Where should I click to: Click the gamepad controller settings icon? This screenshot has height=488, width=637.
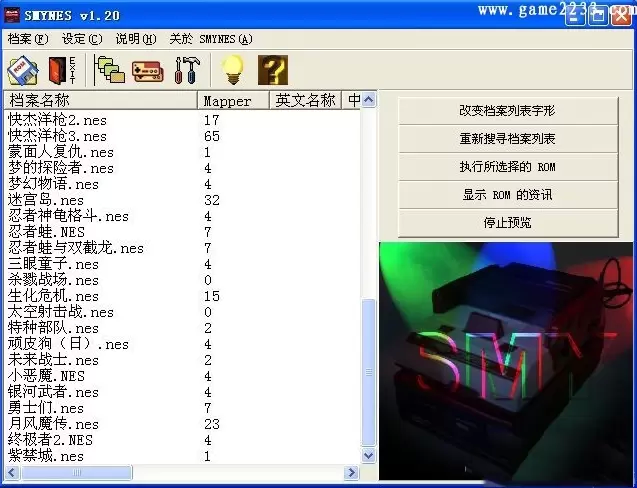point(147,70)
